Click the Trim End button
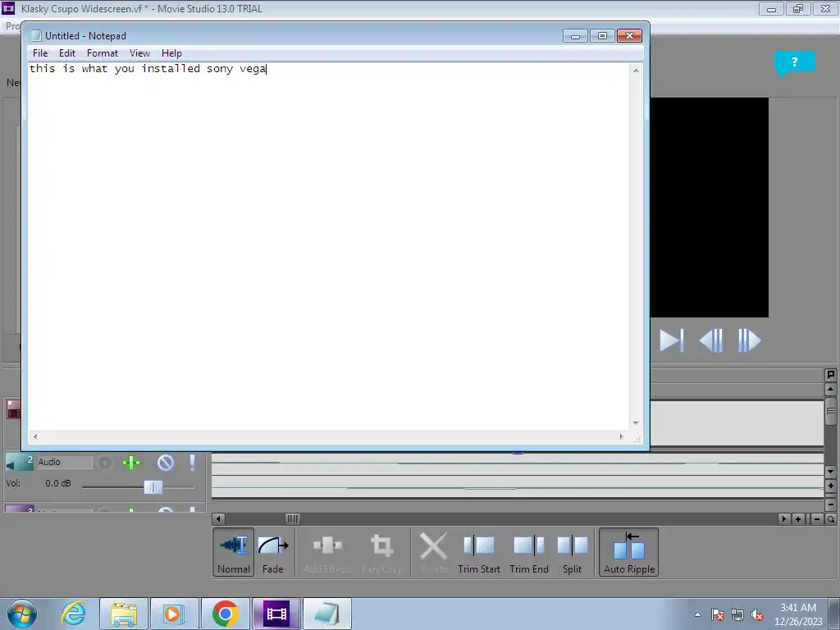 (529, 552)
